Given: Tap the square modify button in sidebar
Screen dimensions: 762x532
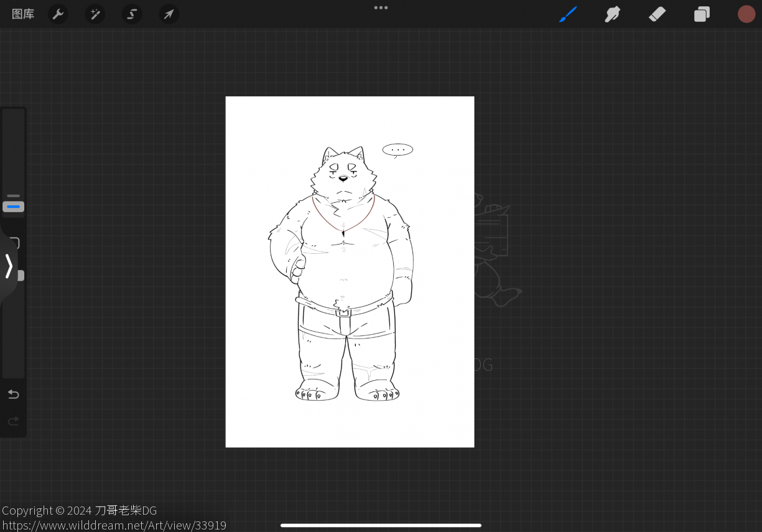Looking at the screenshot, I should coord(15,243).
